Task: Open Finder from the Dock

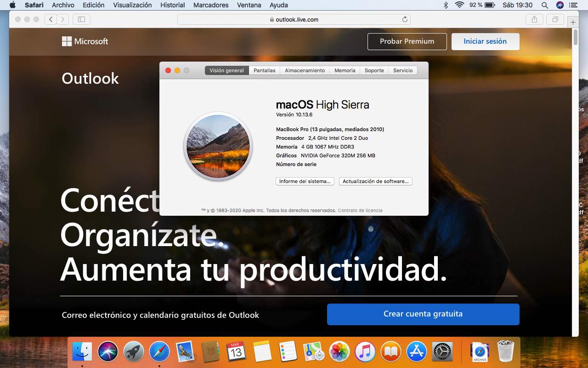Action: pyautogui.click(x=83, y=352)
